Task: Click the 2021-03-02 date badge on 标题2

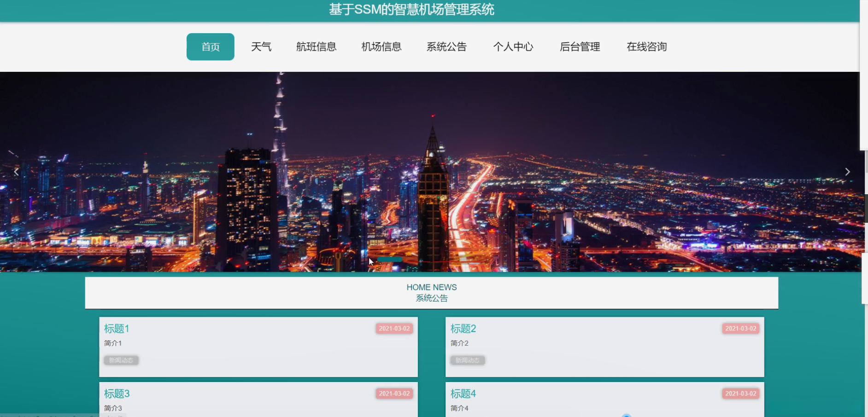Action: coord(741,329)
